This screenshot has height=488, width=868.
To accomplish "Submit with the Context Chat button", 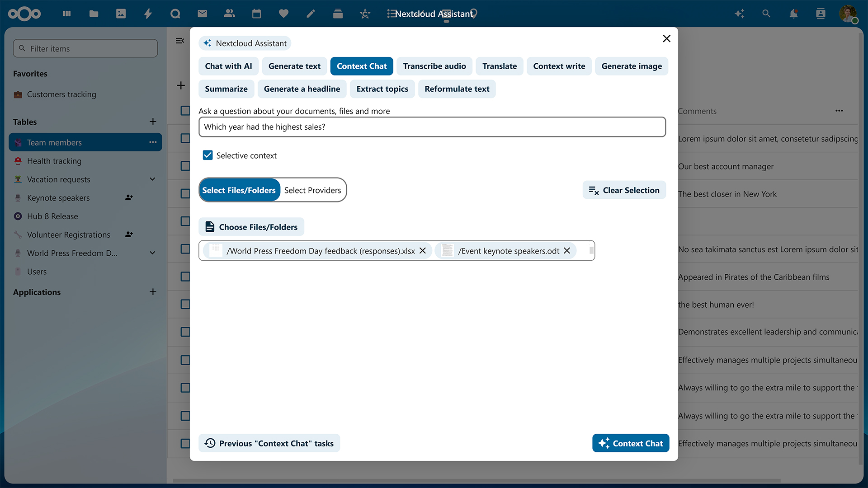I will 630,443.
